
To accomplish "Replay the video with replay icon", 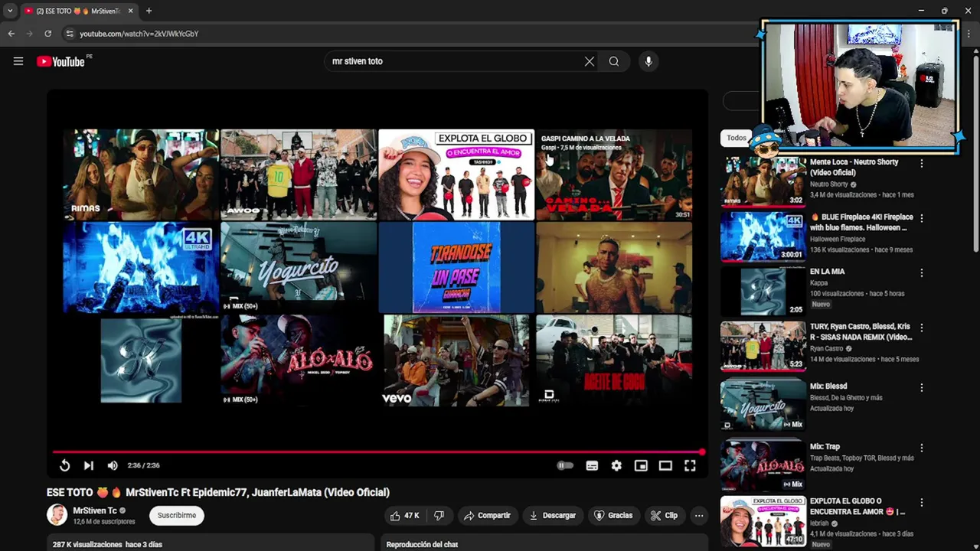I will [x=64, y=465].
